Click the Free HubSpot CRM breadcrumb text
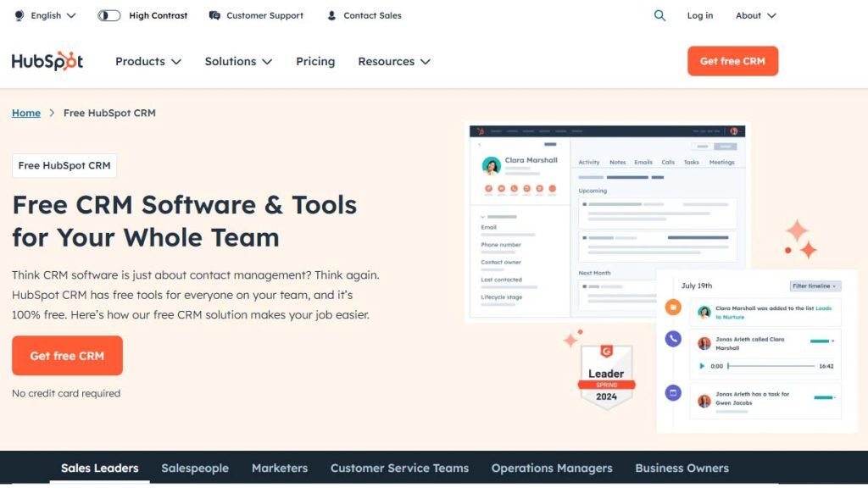 click(x=109, y=113)
